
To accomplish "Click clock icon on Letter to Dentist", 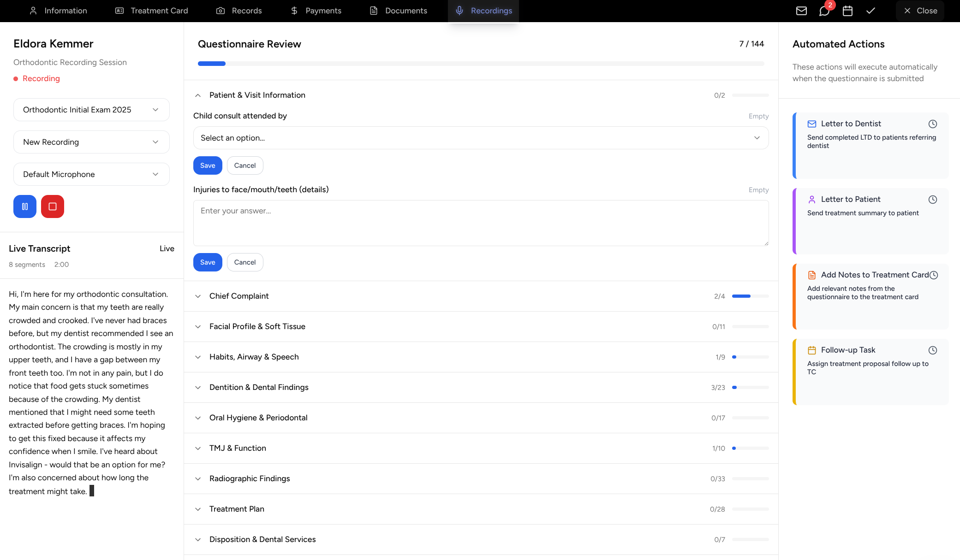I will click(932, 124).
